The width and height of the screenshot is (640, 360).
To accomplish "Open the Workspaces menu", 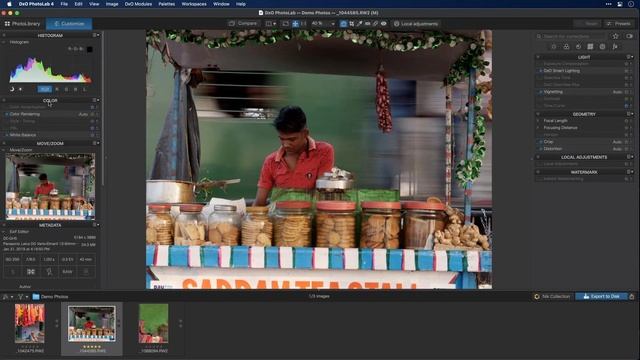I will (x=194, y=4).
